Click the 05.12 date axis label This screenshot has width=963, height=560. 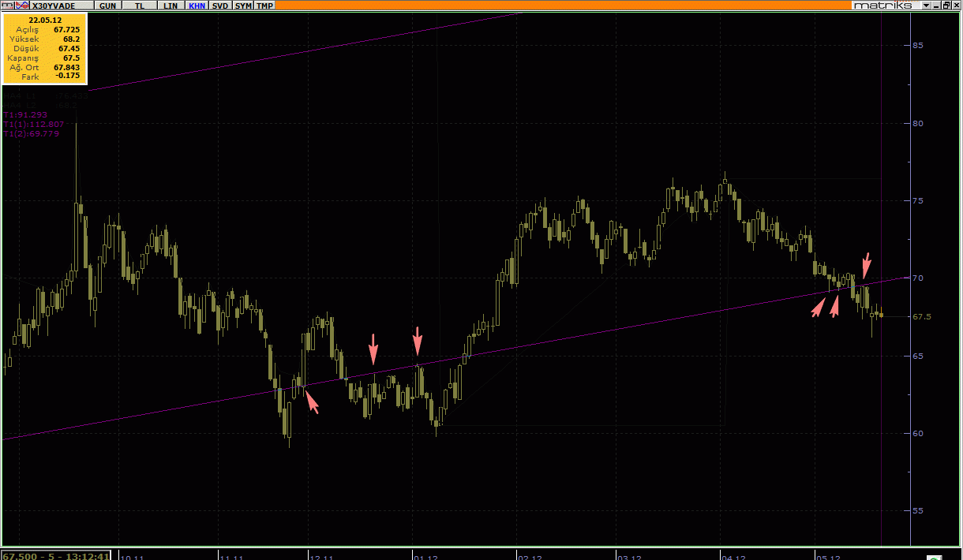click(828, 557)
